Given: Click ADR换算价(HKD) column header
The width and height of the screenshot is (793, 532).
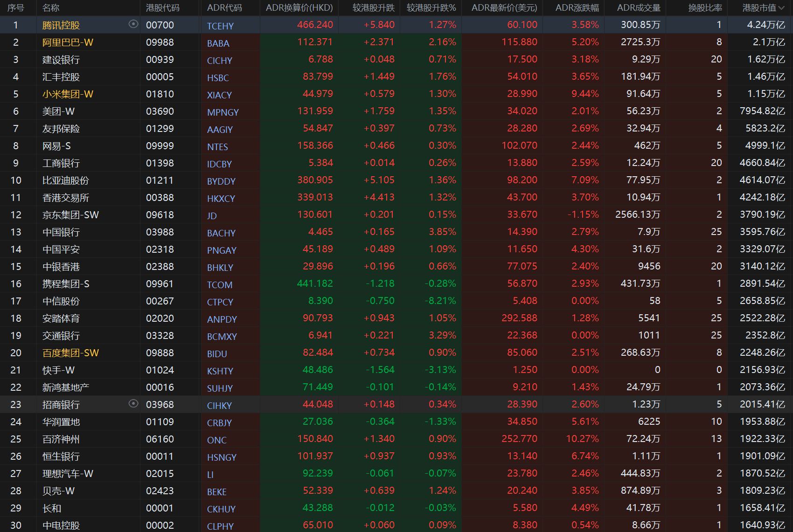Looking at the screenshot, I should click(299, 8).
